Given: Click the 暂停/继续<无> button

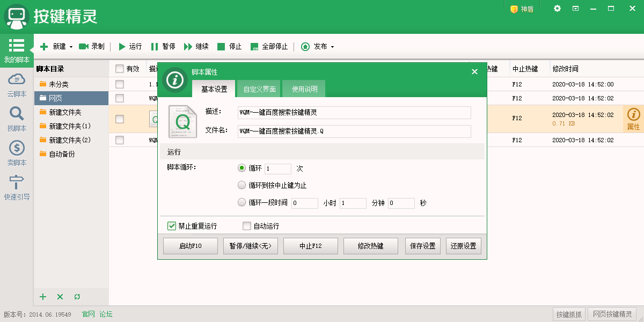Looking at the screenshot, I should point(251,246).
